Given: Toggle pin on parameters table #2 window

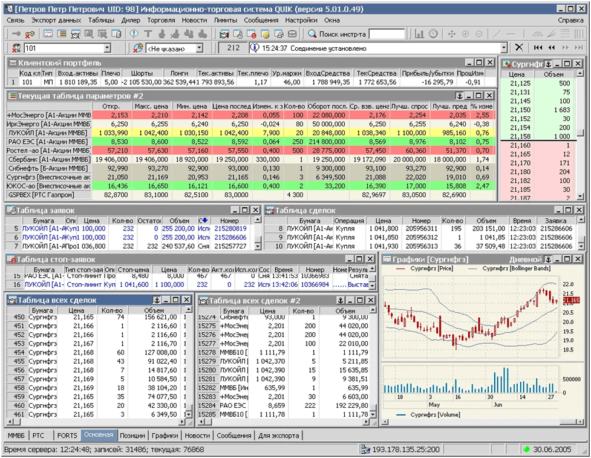Looking at the screenshot, I should tap(459, 96).
